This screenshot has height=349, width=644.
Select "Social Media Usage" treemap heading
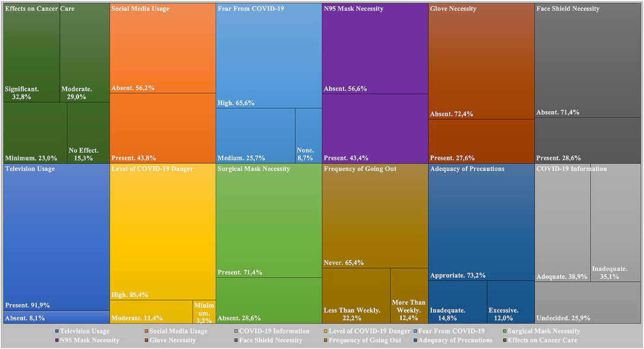point(140,9)
